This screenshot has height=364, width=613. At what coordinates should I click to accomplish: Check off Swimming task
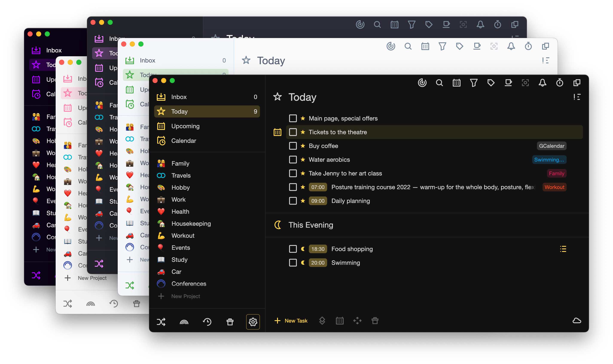click(x=293, y=263)
